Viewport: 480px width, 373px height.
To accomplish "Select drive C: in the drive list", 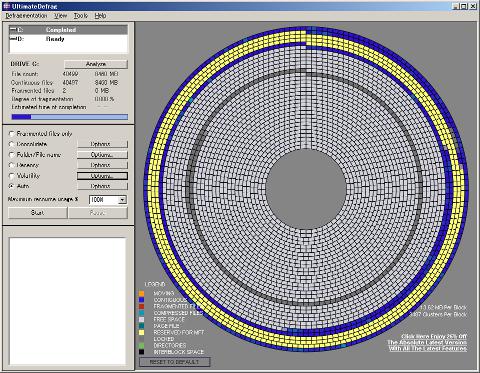I will coord(68,30).
